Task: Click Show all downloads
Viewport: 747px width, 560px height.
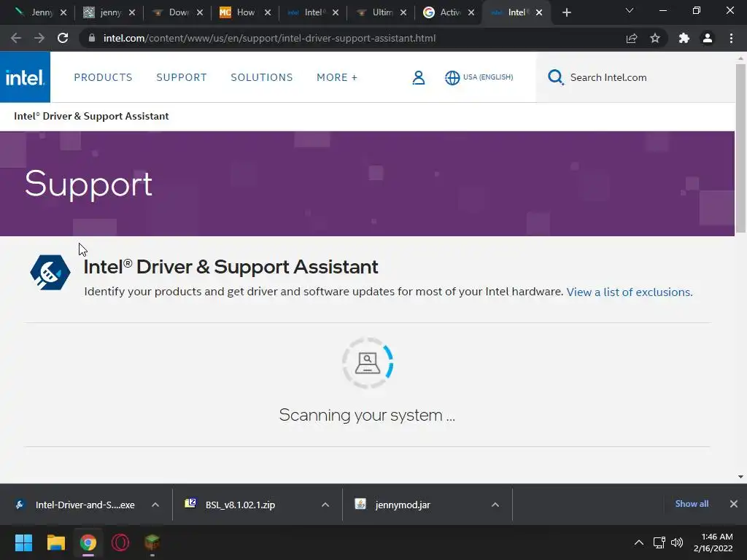Action: 692,504
